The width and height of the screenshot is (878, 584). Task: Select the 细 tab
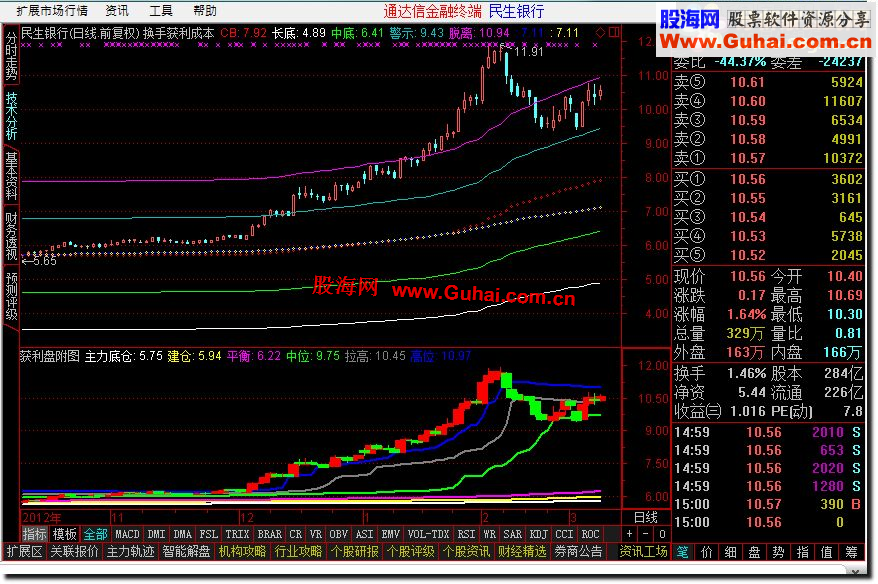pos(731,552)
